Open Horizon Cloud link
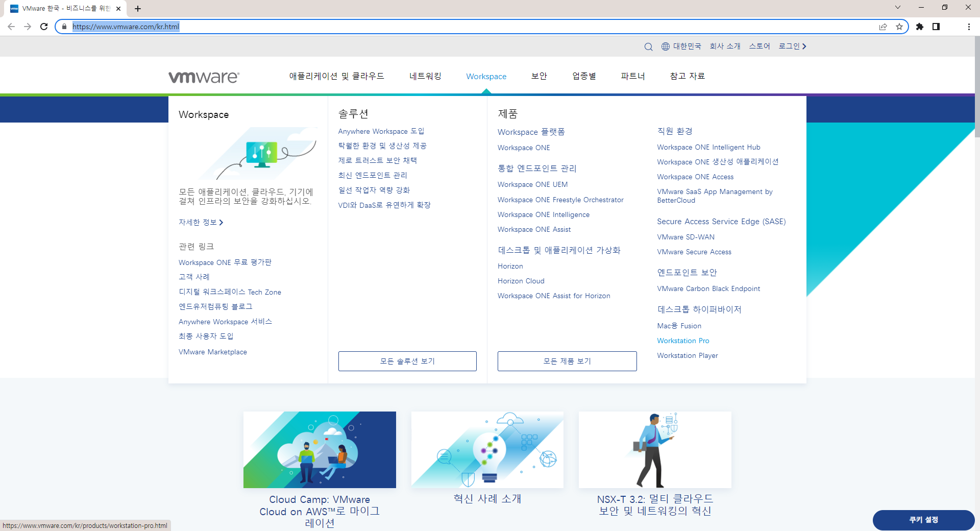Screen dimensions: 980x531 tap(521, 281)
